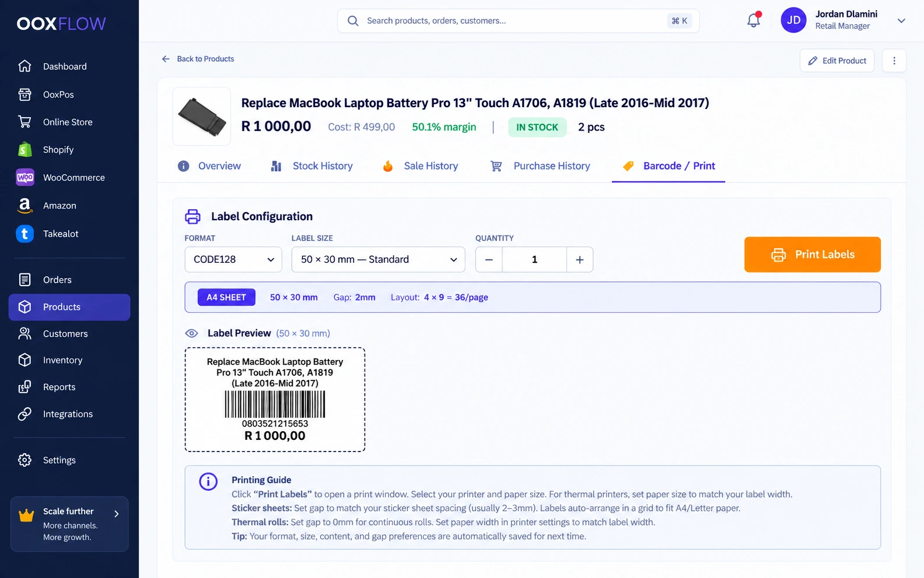This screenshot has width=924, height=578.
Task: Click the barcode label preview
Action: [x=275, y=400]
